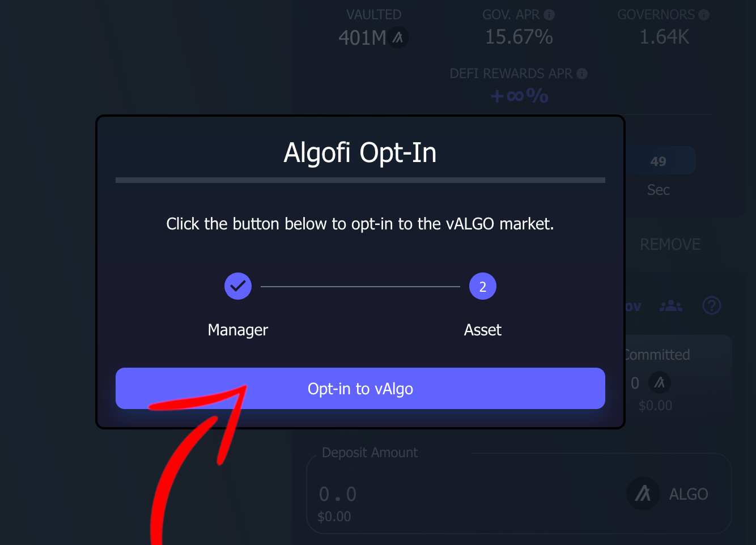Click the Algo icon under Committed
756x545 pixels.
point(659,382)
